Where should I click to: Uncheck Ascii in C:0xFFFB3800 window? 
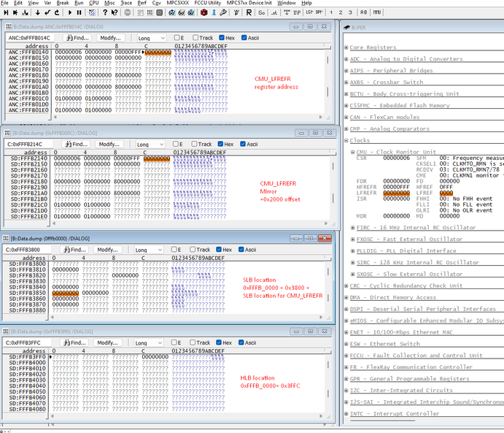(x=241, y=249)
